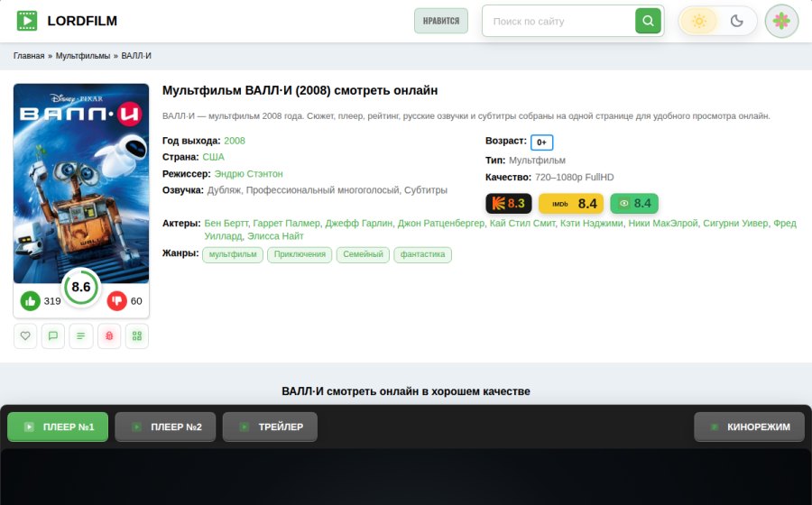
Task: Open comments with speech bubble icon
Action: pos(53,335)
